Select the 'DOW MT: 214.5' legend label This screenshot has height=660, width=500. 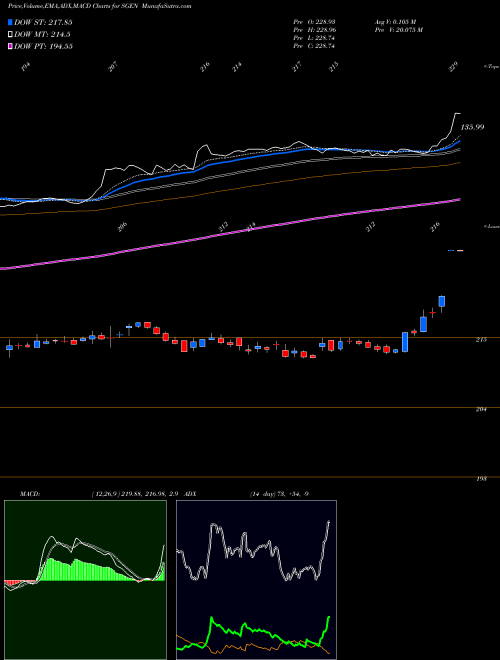42,35
